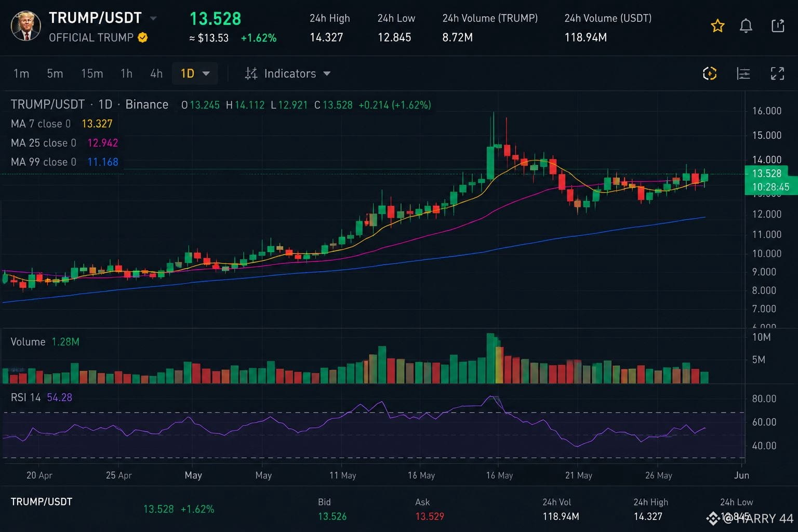This screenshot has width=798, height=532.
Task: Click the 12.000 price axis label
Action: (767, 214)
